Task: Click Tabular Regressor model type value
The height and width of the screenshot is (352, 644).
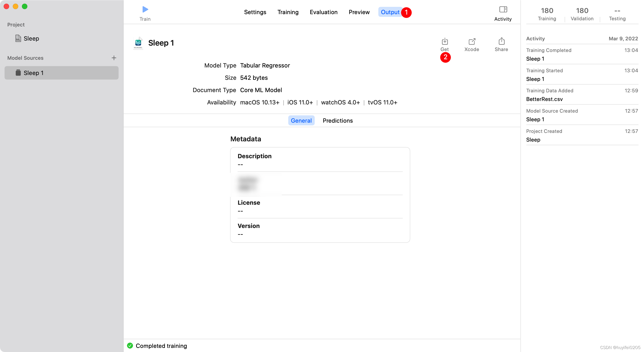Action: (x=265, y=65)
